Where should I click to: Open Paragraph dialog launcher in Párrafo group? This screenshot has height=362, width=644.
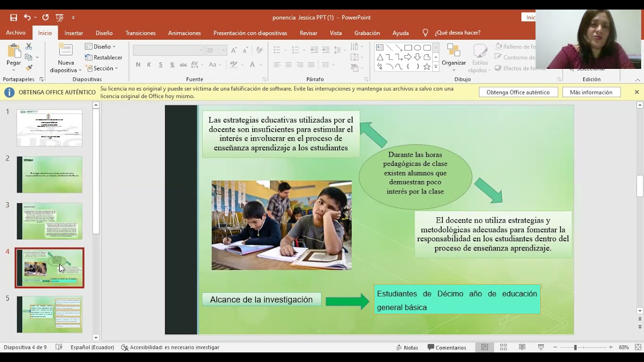click(366, 79)
